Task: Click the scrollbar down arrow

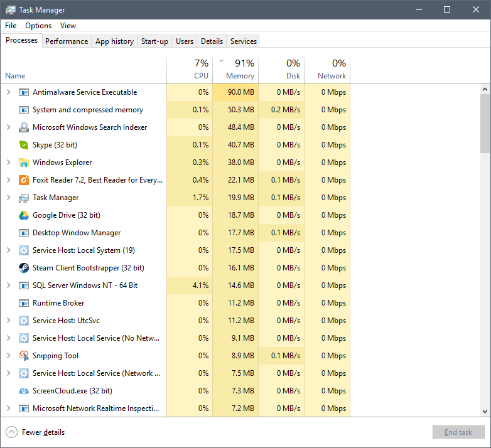Action: [x=485, y=412]
